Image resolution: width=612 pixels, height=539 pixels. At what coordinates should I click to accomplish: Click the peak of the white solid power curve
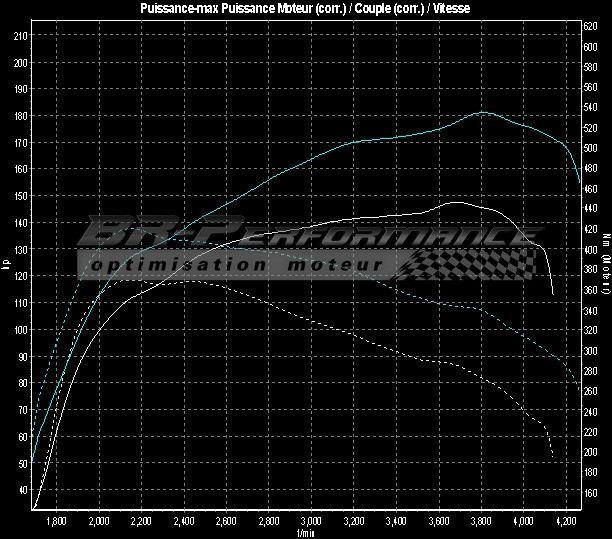[x=457, y=202]
